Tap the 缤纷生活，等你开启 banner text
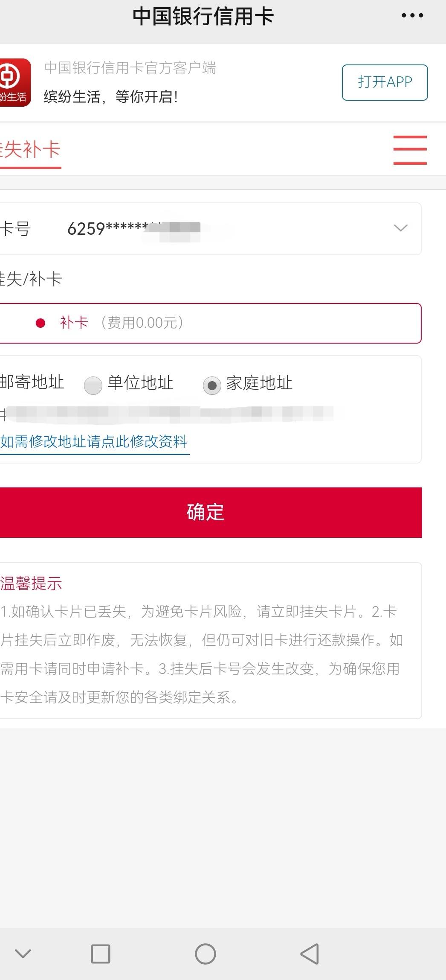The height and width of the screenshot is (980, 446). pos(111,97)
